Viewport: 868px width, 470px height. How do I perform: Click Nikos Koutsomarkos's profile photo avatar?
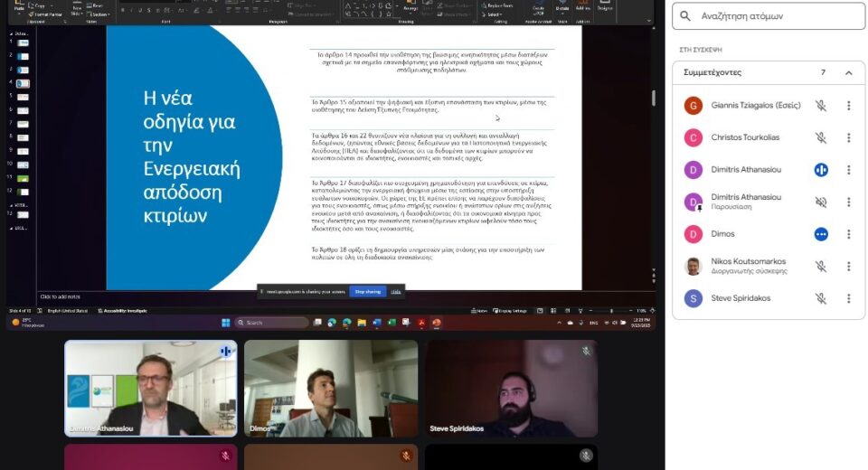[x=693, y=267]
